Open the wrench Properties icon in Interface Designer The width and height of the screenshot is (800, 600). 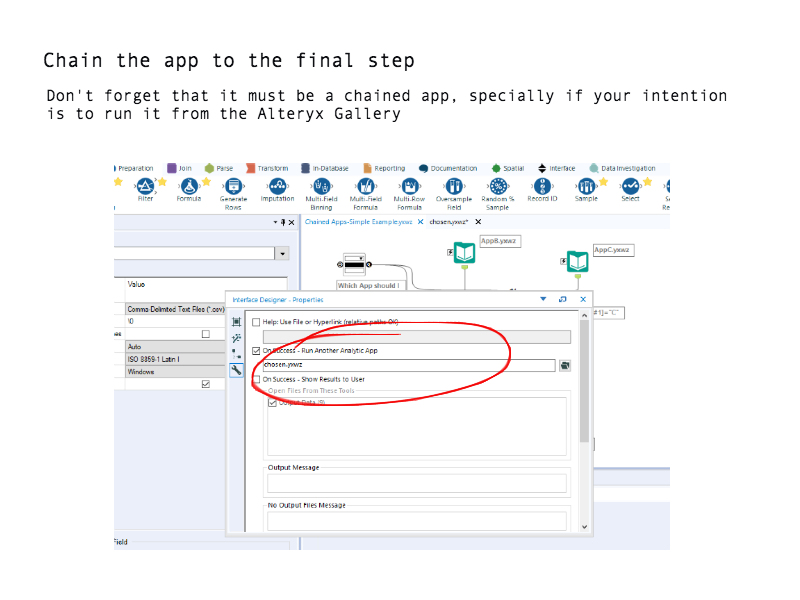[x=237, y=370]
